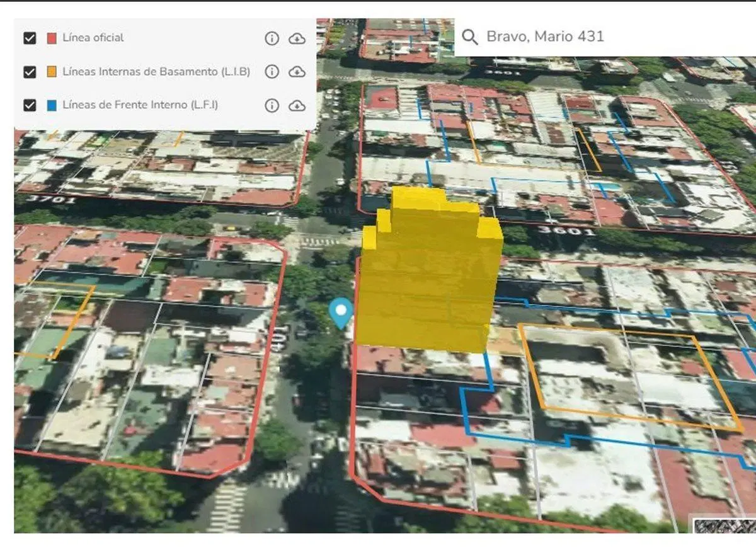
Task: Click the orange L.I.B color swatch
Action: tap(52, 72)
